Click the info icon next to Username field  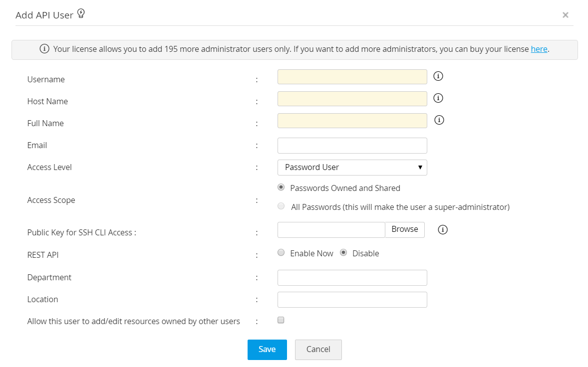438,76
